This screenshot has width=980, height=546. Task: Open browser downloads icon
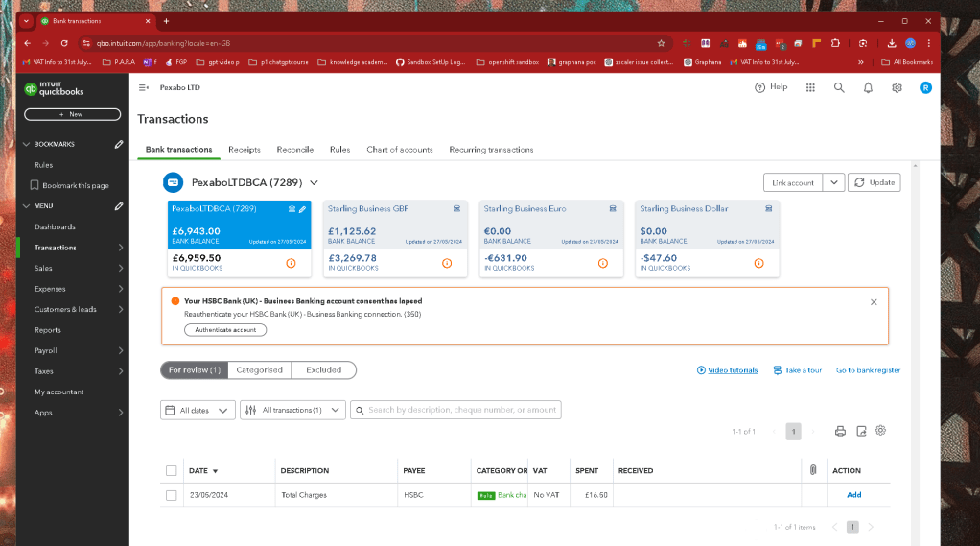891,43
